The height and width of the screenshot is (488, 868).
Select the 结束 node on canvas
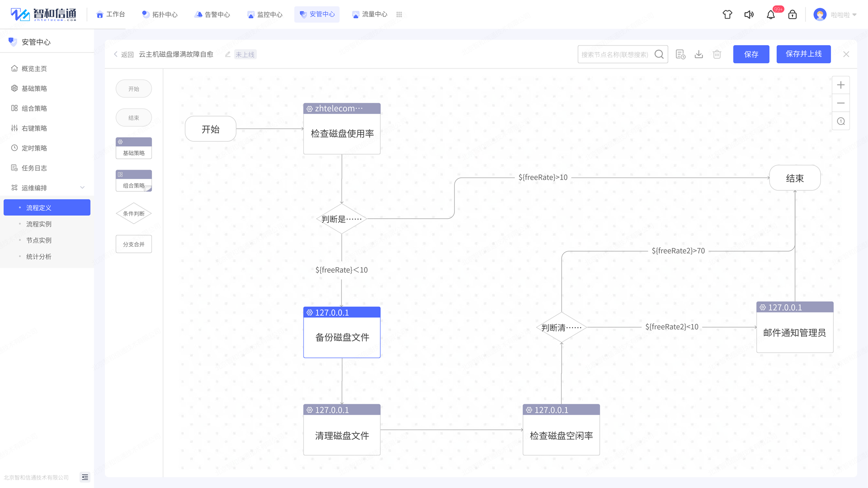(x=795, y=178)
